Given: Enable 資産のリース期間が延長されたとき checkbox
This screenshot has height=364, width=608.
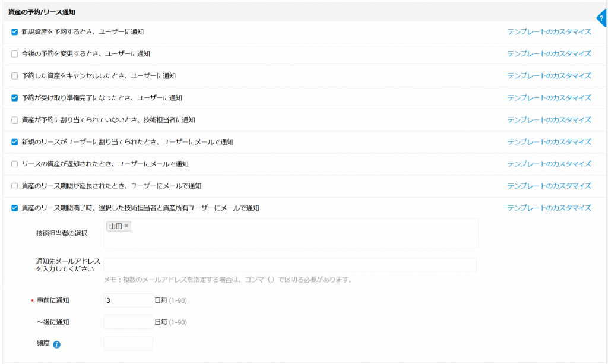Looking at the screenshot, I should pos(15,186).
